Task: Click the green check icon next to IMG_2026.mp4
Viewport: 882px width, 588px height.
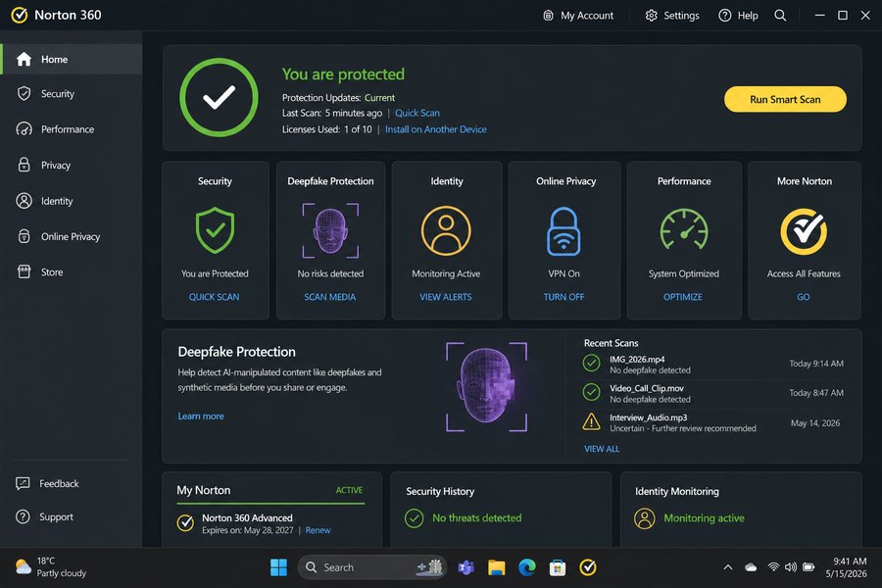Action: (x=591, y=364)
